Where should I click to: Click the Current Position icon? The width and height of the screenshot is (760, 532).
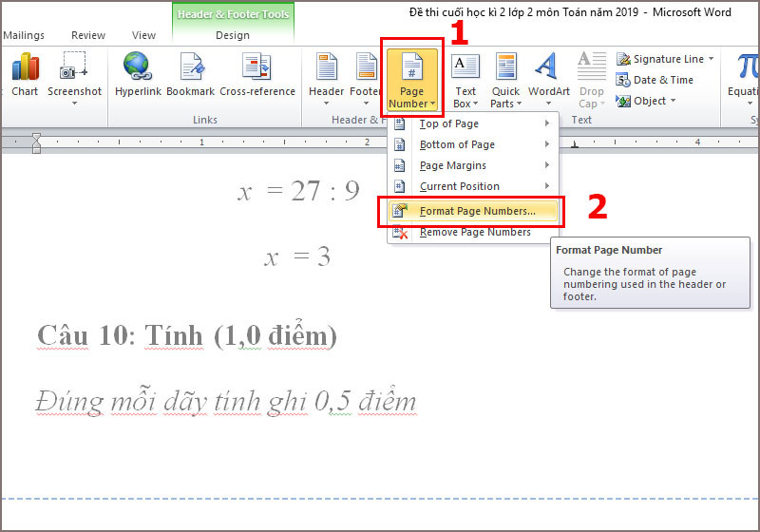[399, 186]
